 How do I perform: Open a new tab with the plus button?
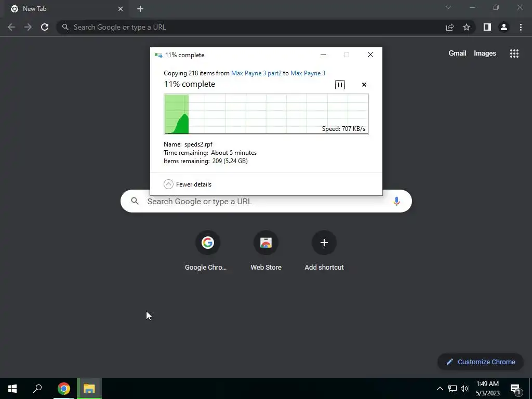pyautogui.click(x=140, y=9)
